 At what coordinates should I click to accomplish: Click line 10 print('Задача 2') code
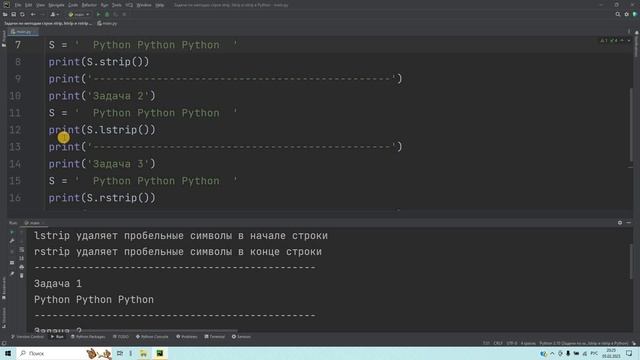(102, 96)
